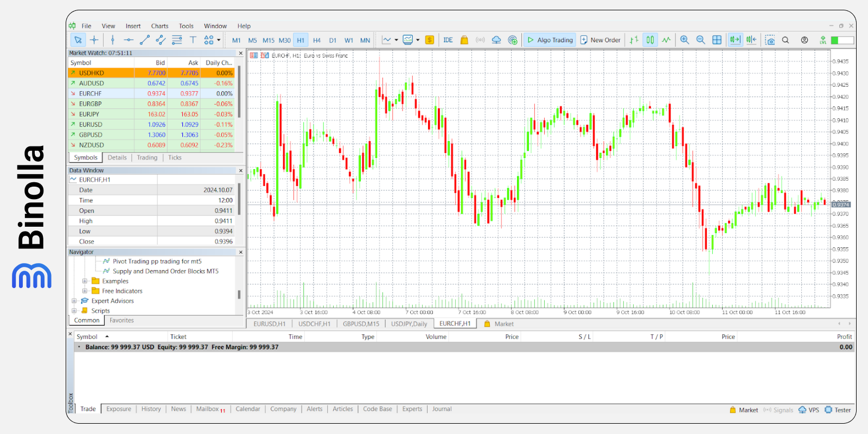This screenshot has width=868, height=434.
Task: Click the green connection status bar
Action: pos(843,40)
